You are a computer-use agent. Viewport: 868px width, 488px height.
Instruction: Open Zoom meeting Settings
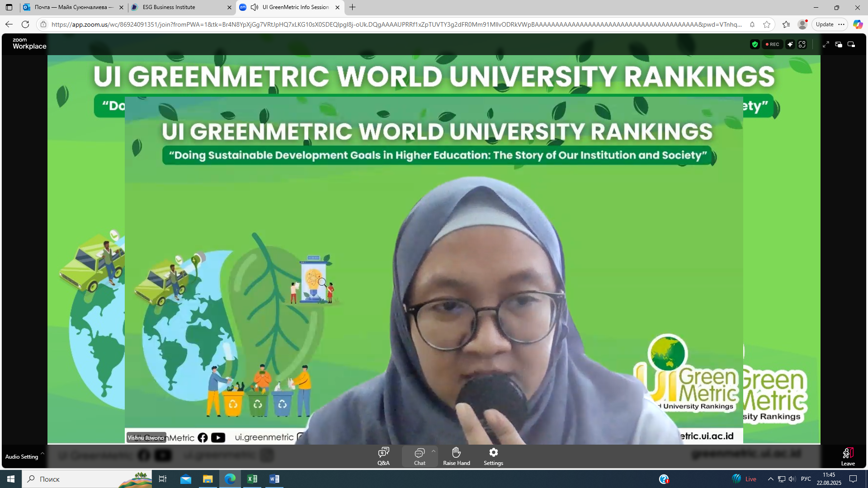coord(493,456)
